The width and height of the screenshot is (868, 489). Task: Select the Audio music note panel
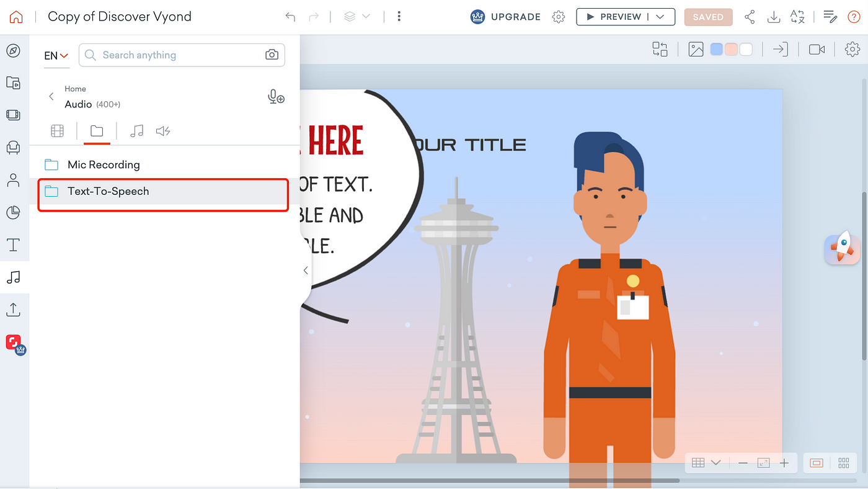pos(13,277)
